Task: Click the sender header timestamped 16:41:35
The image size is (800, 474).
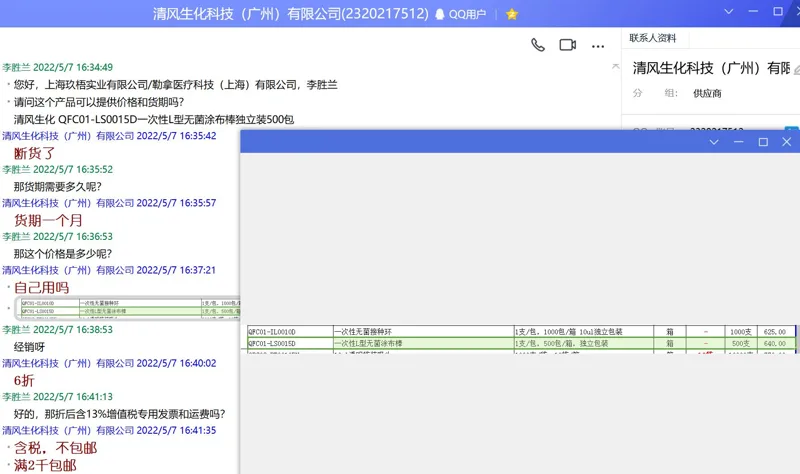Action: [109, 431]
